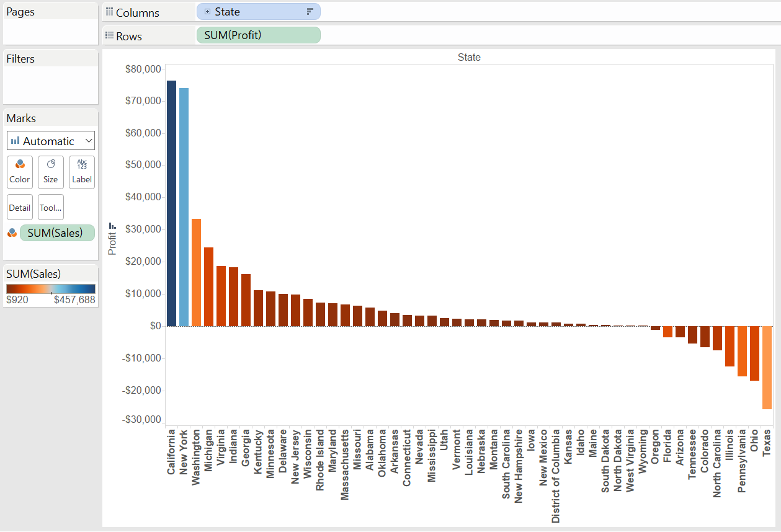Click the Tooltip marks button
This screenshot has height=532, width=781.
pyautogui.click(x=50, y=207)
